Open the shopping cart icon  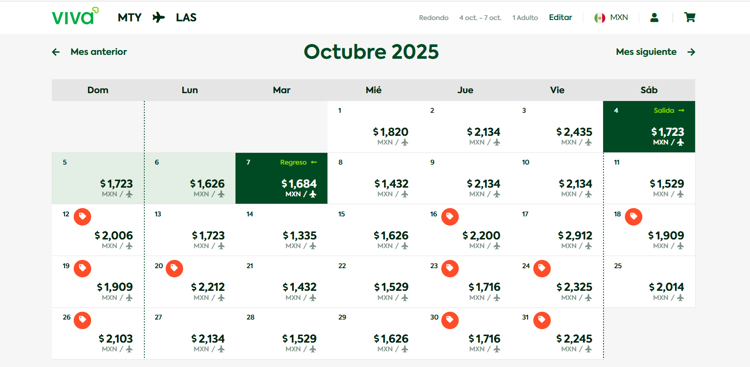tap(689, 18)
